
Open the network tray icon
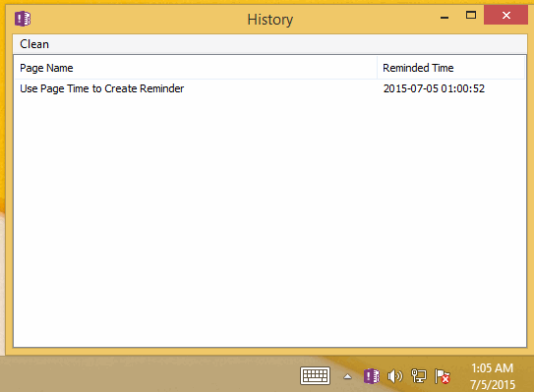419,376
